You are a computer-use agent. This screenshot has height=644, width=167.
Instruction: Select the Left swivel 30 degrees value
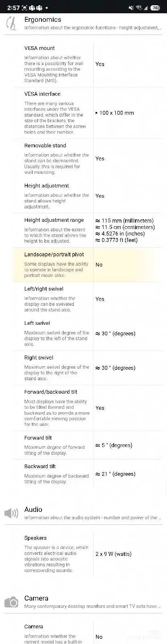tap(115, 333)
